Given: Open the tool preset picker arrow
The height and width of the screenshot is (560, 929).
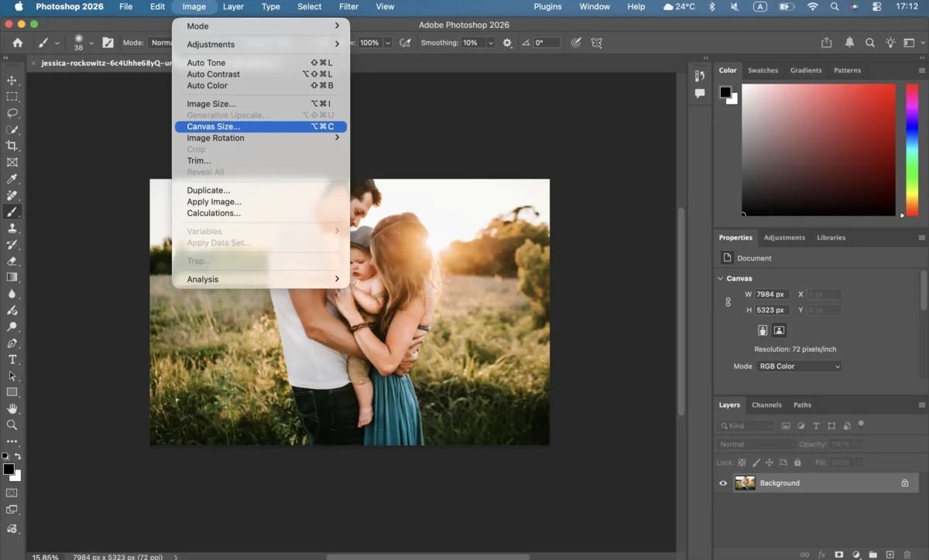Looking at the screenshot, I should click(57, 43).
